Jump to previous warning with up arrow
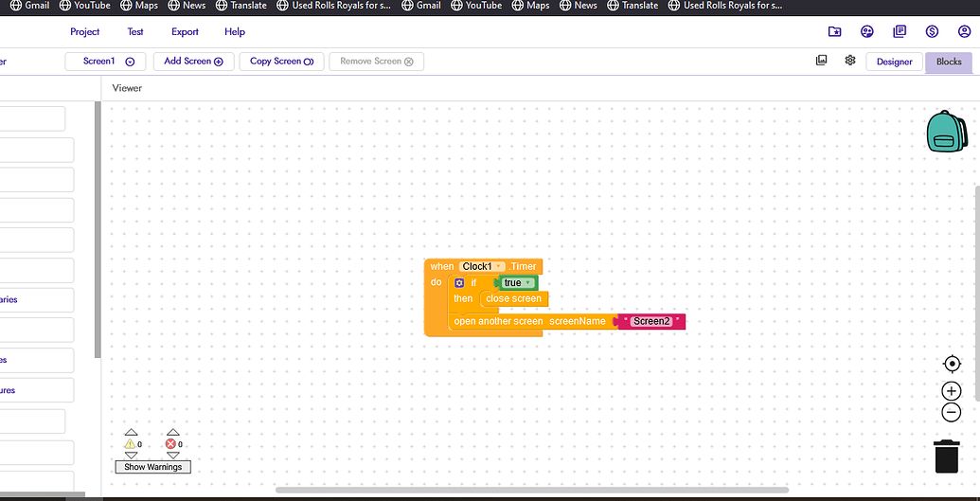 pos(131,432)
